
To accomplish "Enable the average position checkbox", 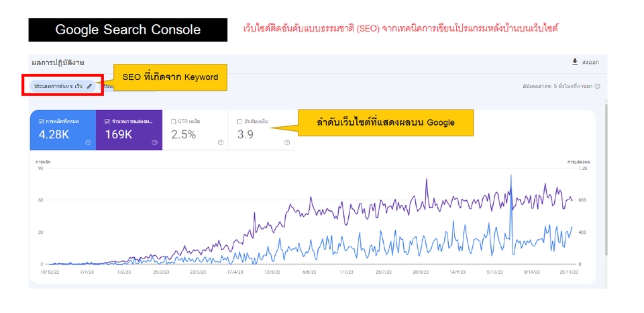I will pyautogui.click(x=240, y=122).
